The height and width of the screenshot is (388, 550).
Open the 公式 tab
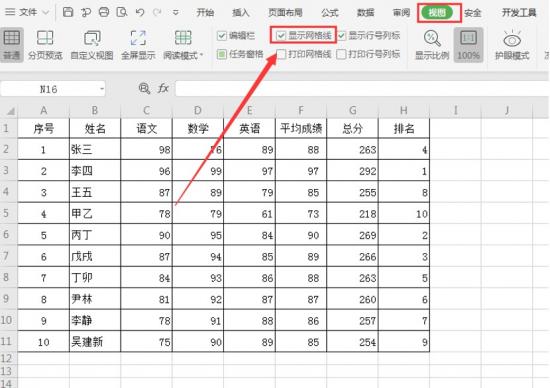330,13
